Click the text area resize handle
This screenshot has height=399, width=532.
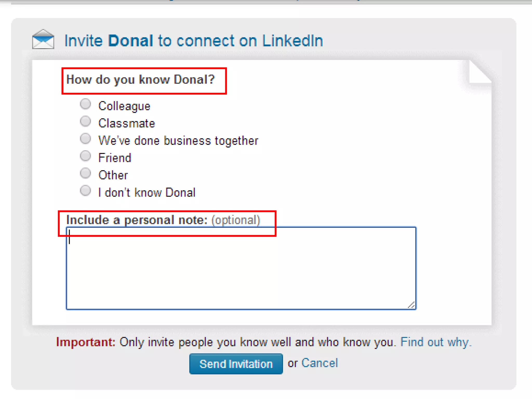coord(411,305)
